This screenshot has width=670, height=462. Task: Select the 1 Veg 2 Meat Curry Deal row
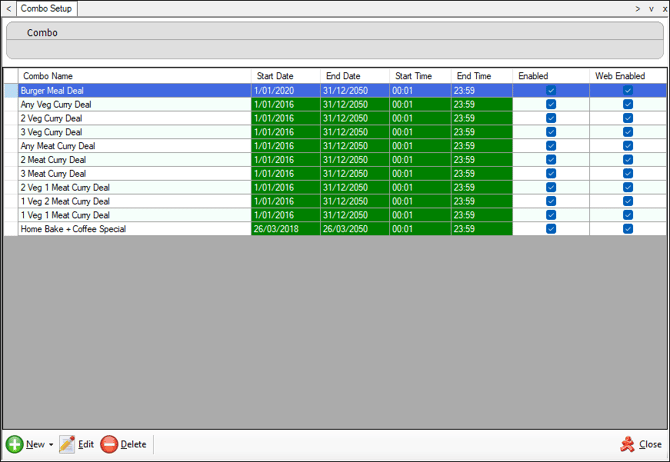coord(134,201)
